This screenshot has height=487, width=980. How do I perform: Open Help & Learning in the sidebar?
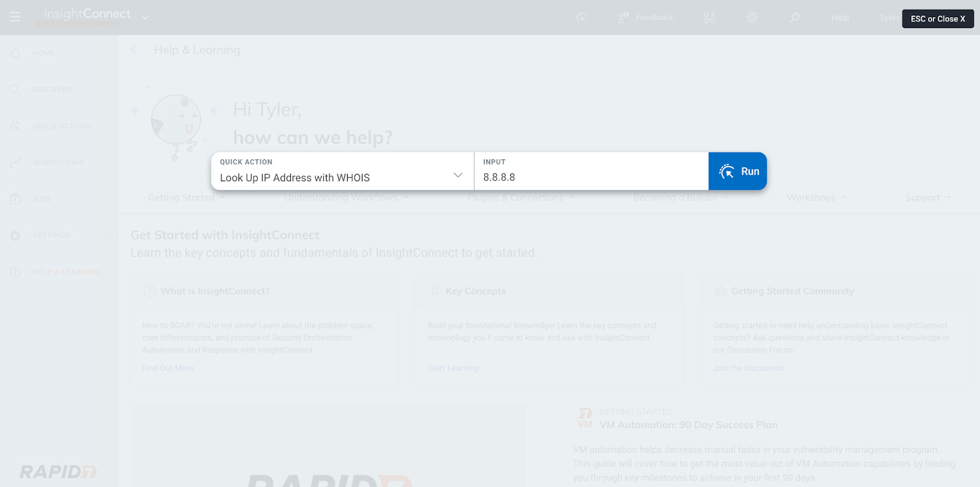tap(66, 272)
